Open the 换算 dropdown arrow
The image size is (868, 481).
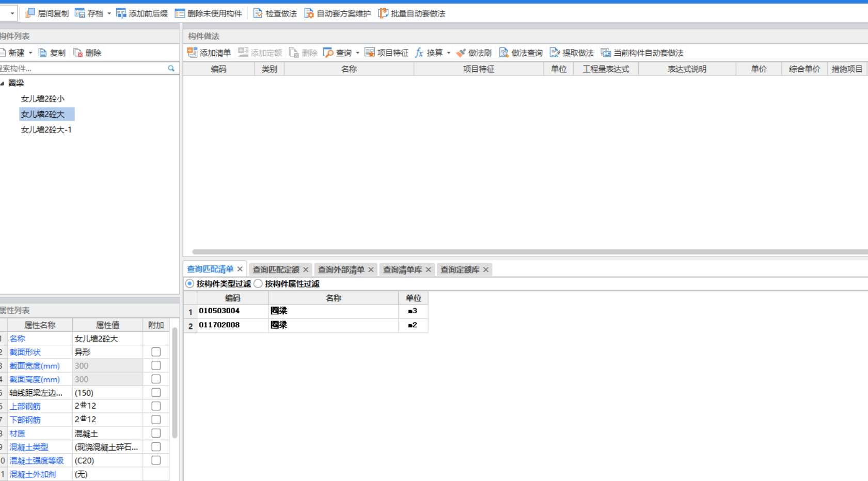pyautogui.click(x=448, y=53)
